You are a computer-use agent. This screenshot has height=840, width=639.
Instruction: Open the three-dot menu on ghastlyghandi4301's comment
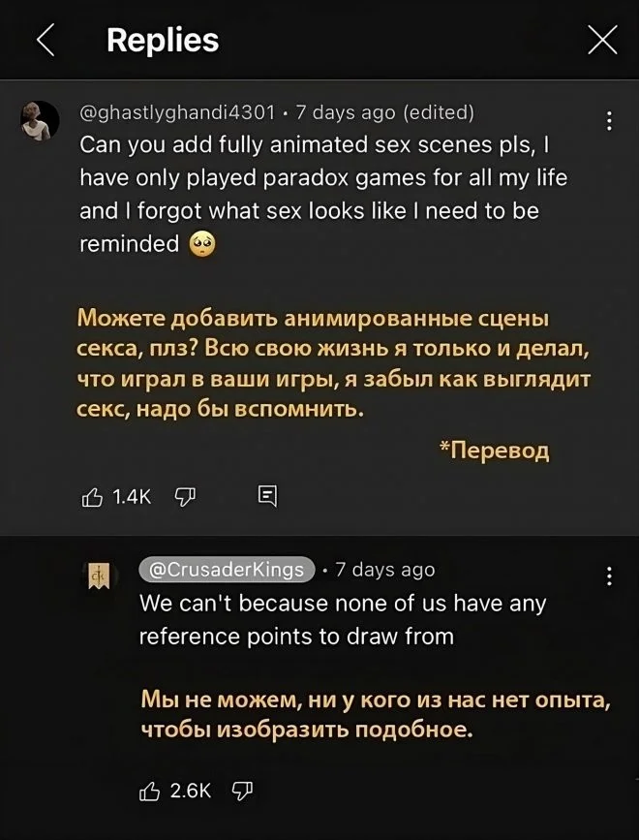click(x=608, y=121)
